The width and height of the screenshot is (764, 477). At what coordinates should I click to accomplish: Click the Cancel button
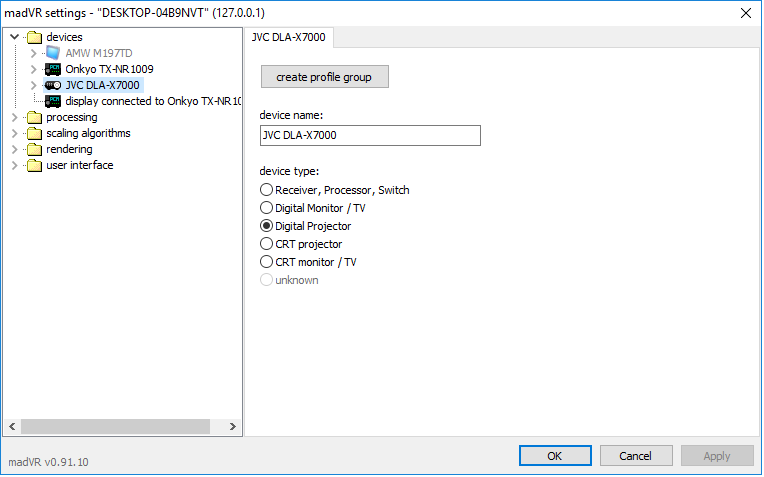636,456
